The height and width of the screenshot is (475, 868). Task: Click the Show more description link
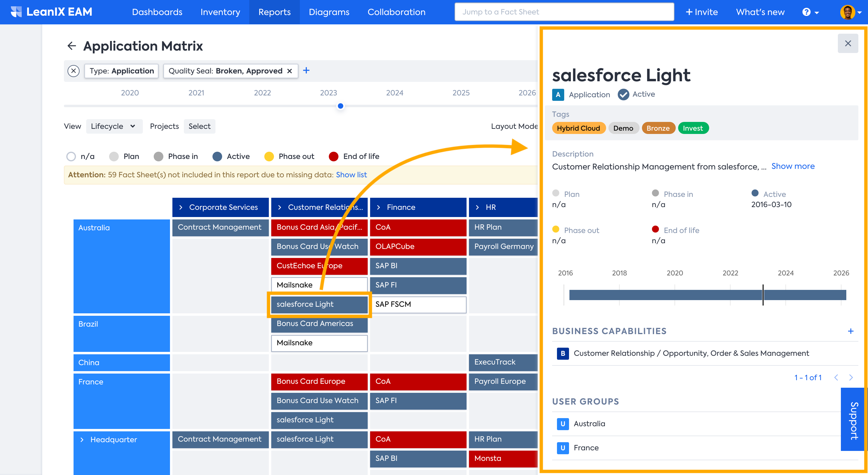(793, 166)
